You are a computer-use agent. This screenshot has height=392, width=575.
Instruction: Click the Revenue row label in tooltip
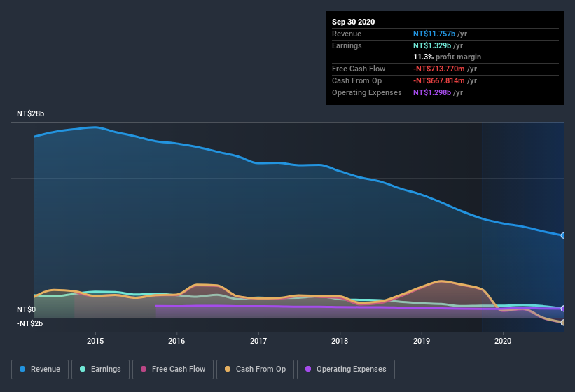tap(347, 34)
